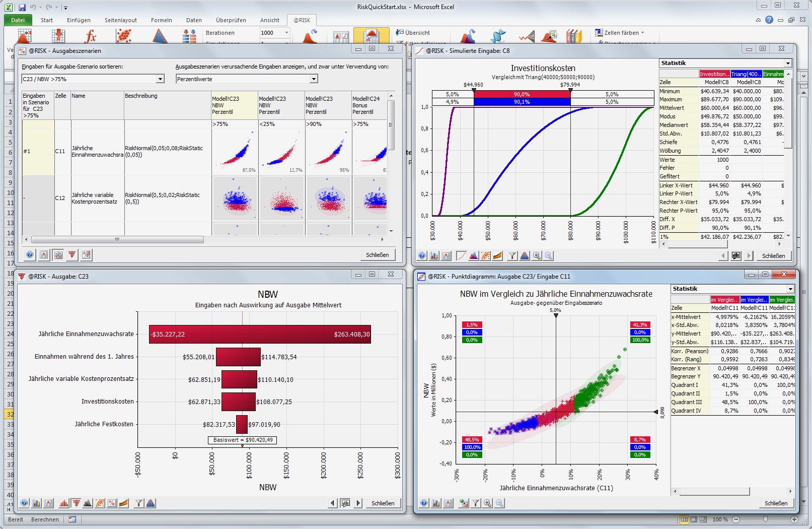Screen dimensions: 812x529
Task: Click the Excel page layout view status icon
Action: click(x=694, y=519)
